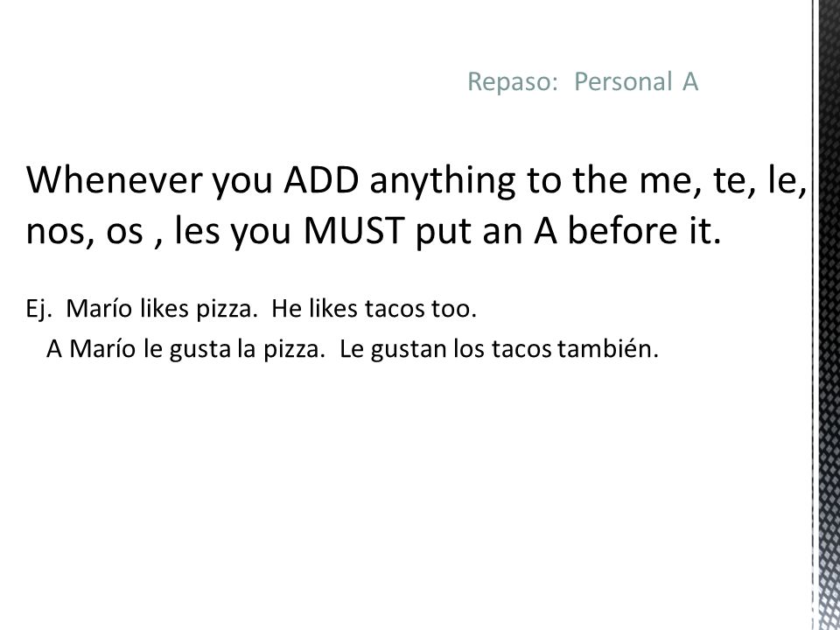Click the word 'anything' in the heading
Image resolution: width=840 pixels, height=630 pixels.
[442, 182]
